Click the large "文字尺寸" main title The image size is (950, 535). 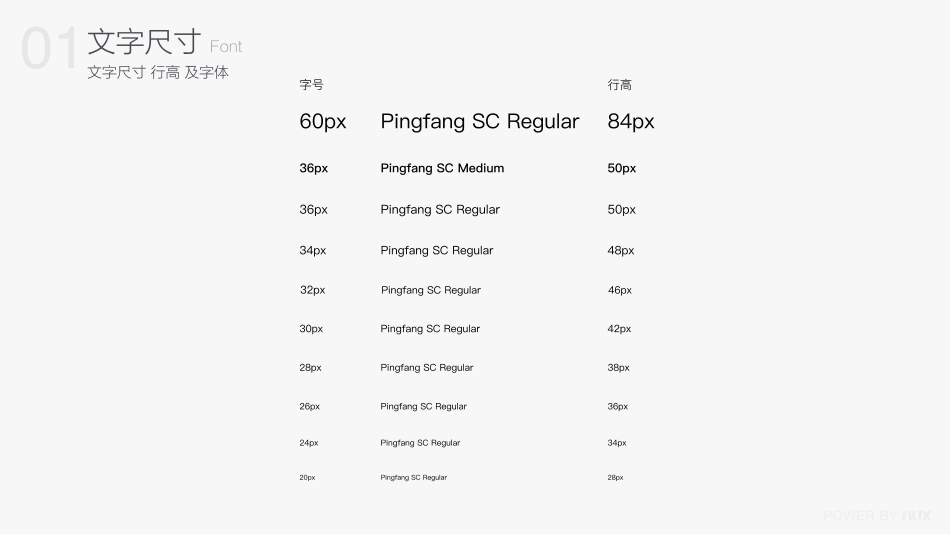coord(144,42)
